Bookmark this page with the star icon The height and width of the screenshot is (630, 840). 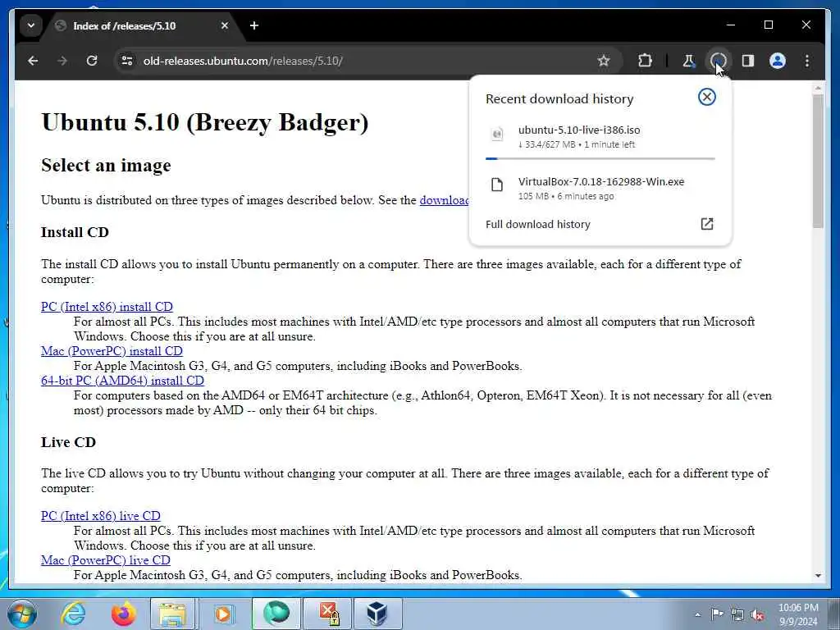pyautogui.click(x=604, y=61)
